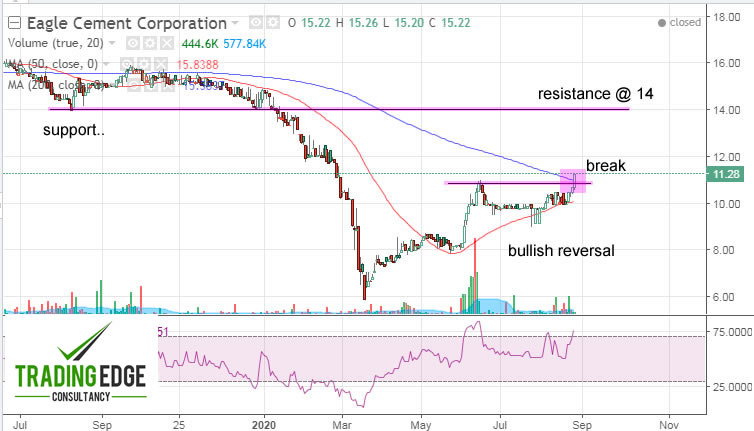Click the Jul label at far left of time axis

20,425
